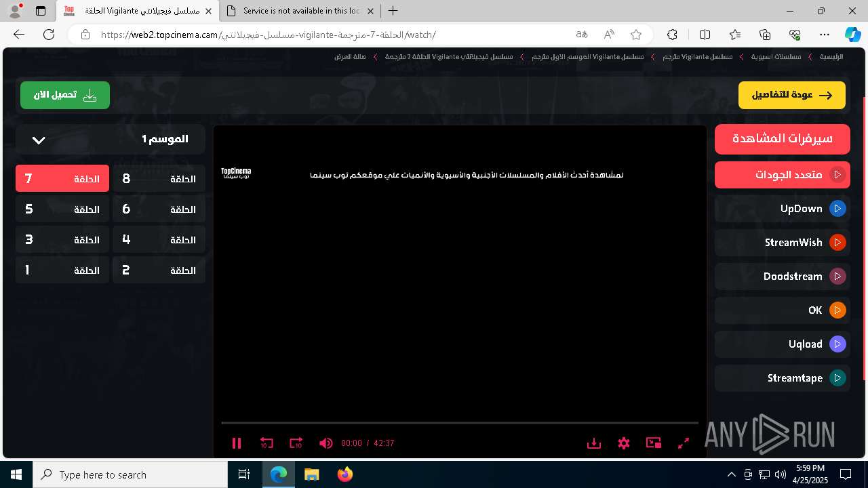Mute the video player volume
The image size is (868, 488).
pyautogui.click(x=326, y=443)
